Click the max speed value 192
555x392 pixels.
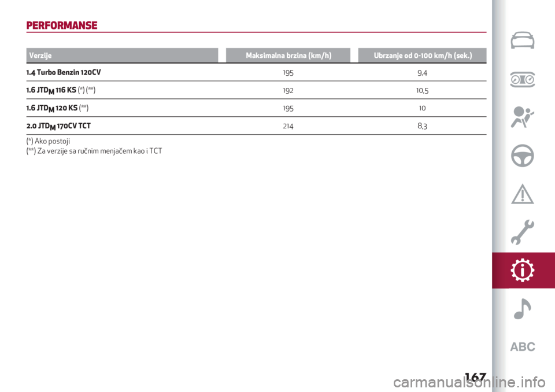point(288,90)
